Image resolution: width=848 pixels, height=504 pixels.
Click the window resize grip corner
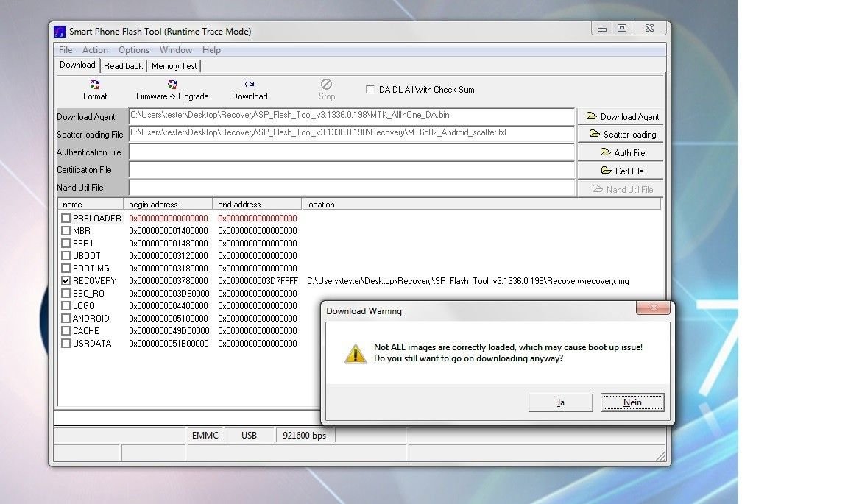(x=661, y=456)
